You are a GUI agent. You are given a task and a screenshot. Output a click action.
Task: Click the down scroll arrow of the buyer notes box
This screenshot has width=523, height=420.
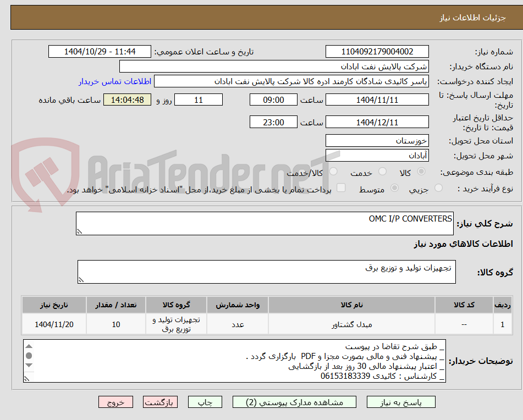tap(29, 364)
